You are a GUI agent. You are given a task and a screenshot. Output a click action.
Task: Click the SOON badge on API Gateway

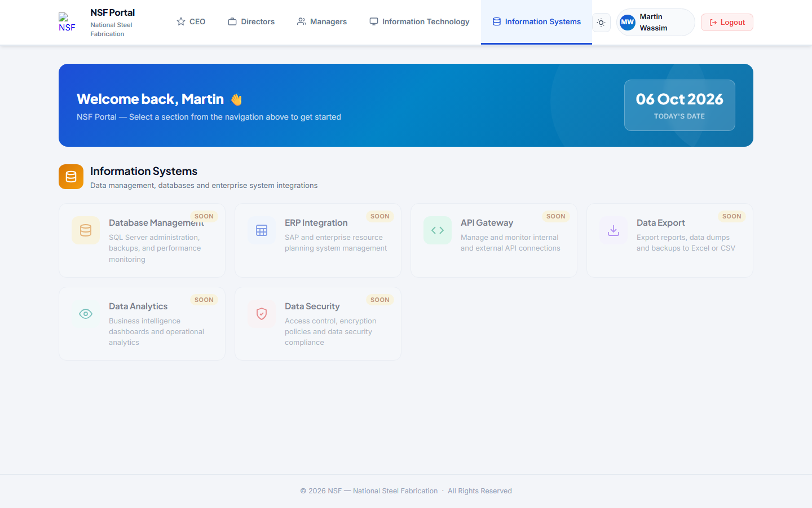(556, 216)
